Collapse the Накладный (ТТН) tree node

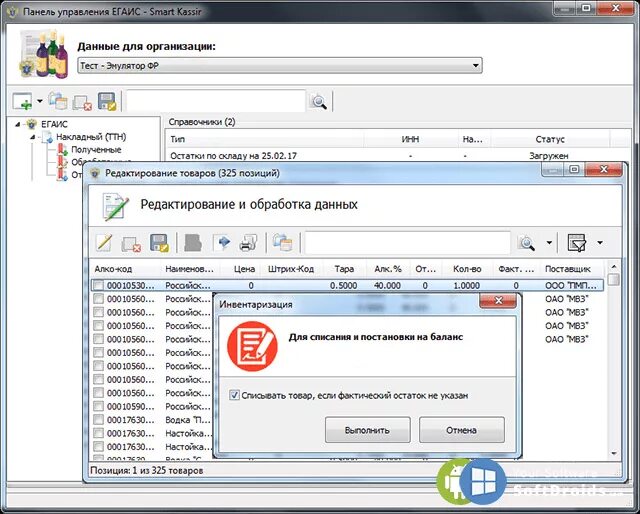coord(32,137)
